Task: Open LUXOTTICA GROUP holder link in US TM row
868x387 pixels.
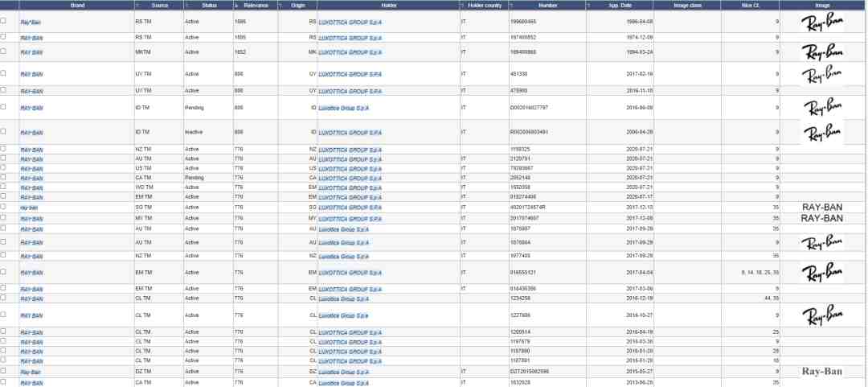Action: coord(350,168)
